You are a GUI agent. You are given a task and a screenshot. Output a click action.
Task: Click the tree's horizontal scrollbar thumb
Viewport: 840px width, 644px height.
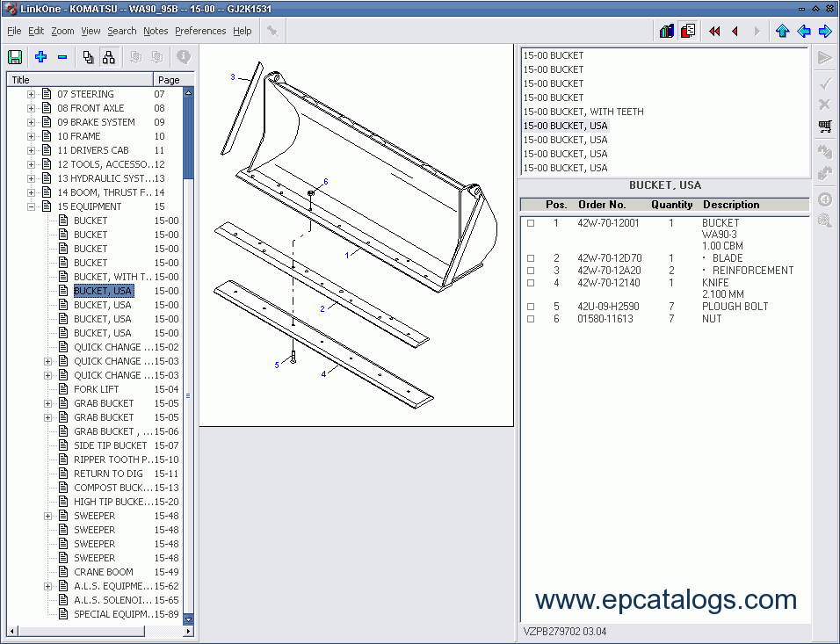[81, 631]
